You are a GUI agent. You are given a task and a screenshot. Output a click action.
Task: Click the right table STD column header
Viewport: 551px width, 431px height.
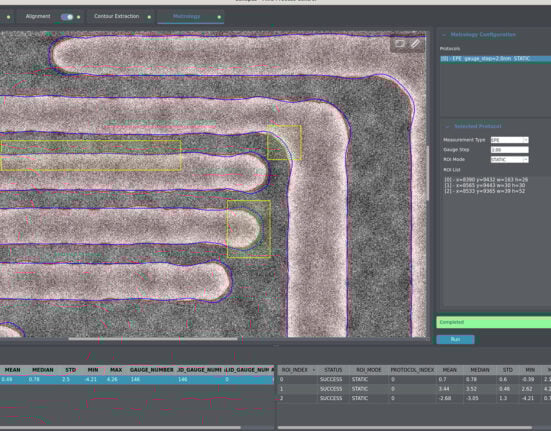coord(508,370)
